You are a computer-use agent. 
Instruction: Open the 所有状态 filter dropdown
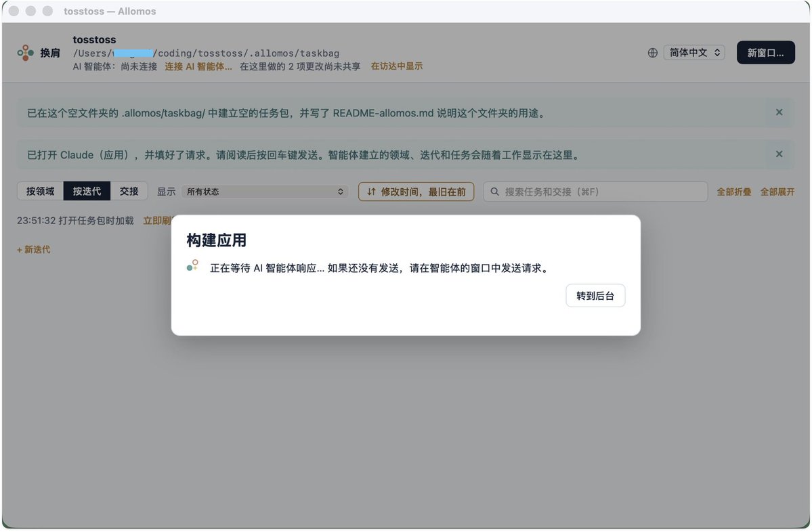(x=265, y=192)
